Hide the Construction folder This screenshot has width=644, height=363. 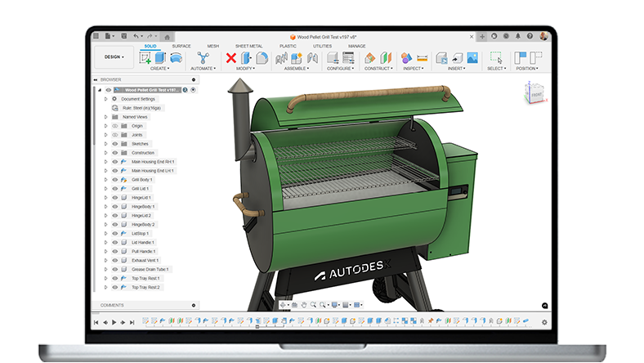[x=115, y=153]
